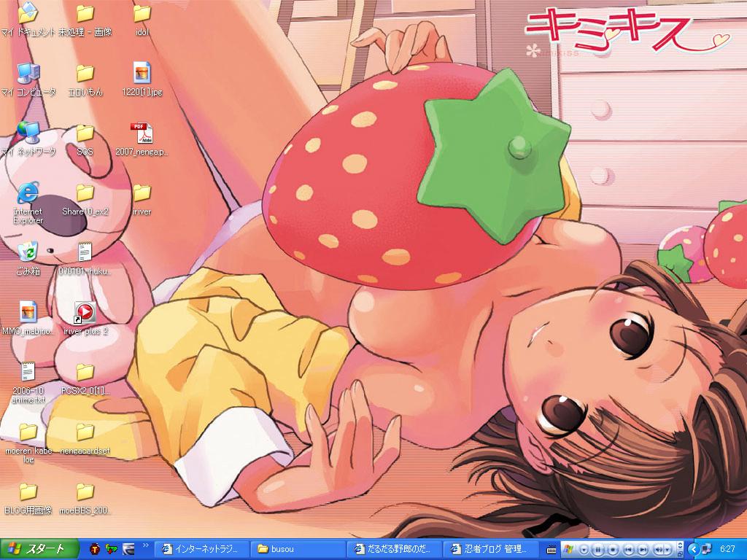Open the volume dropdown arrow in media toolbar
Image resolution: width=747 pixels, height=560 pixels.
point(667,550)
